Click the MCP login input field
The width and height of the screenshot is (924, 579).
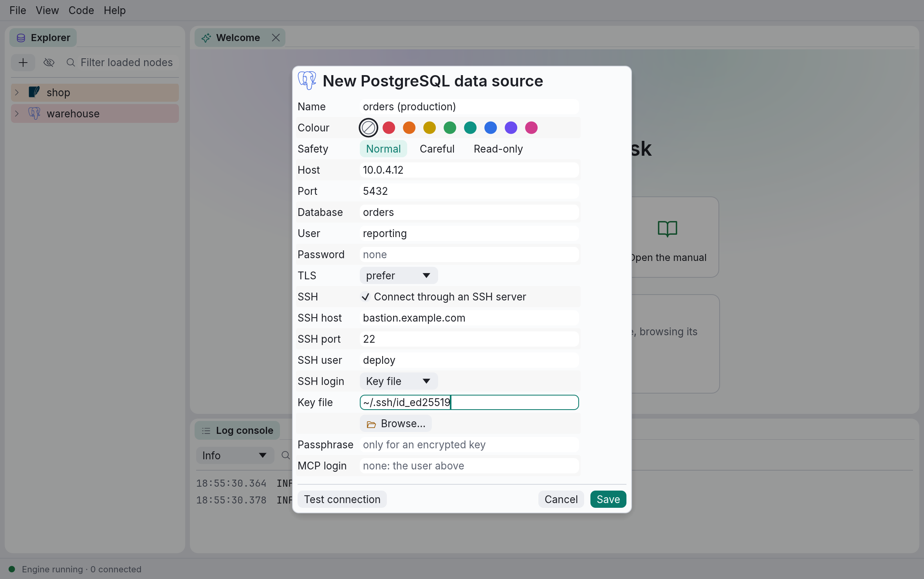[x=469, y=466]
